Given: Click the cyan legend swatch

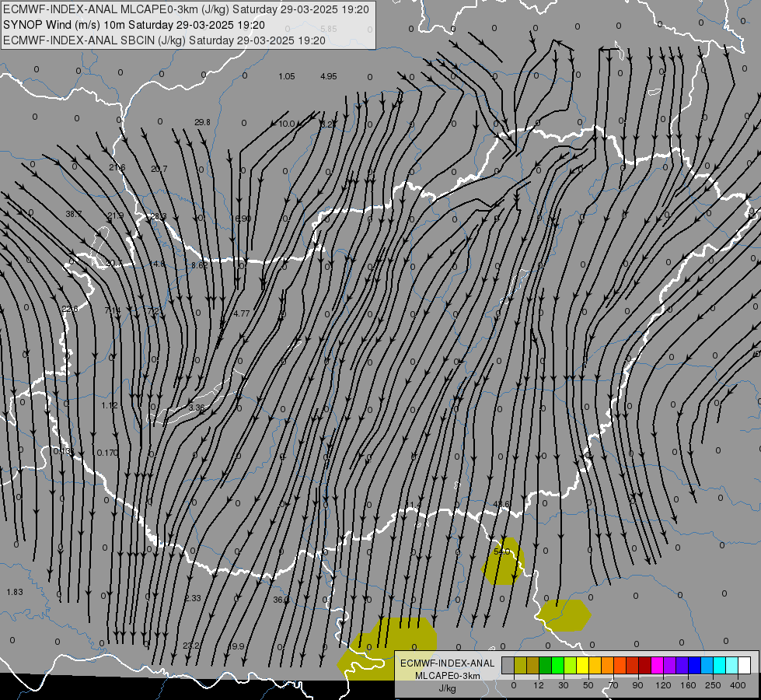Looking at the screenshot, I should [x=720, y=665].
